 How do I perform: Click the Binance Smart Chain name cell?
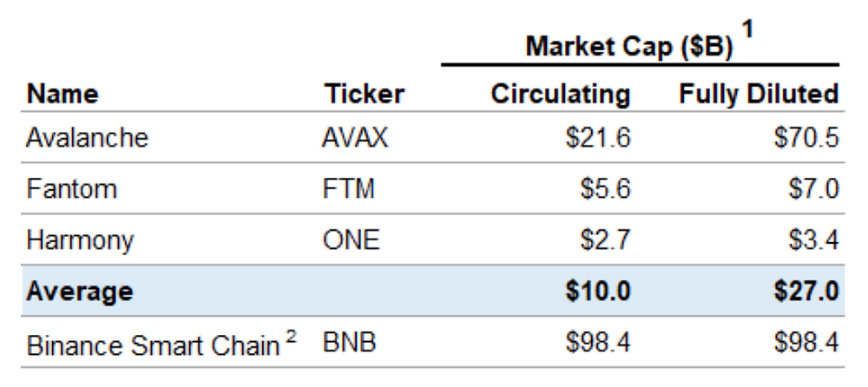[161, 344]
